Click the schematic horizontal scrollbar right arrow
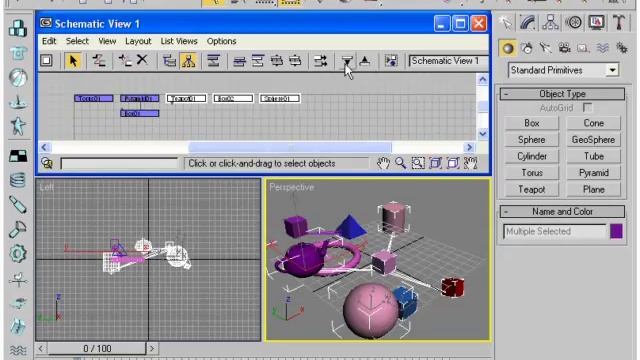 (x=469, y=147)
